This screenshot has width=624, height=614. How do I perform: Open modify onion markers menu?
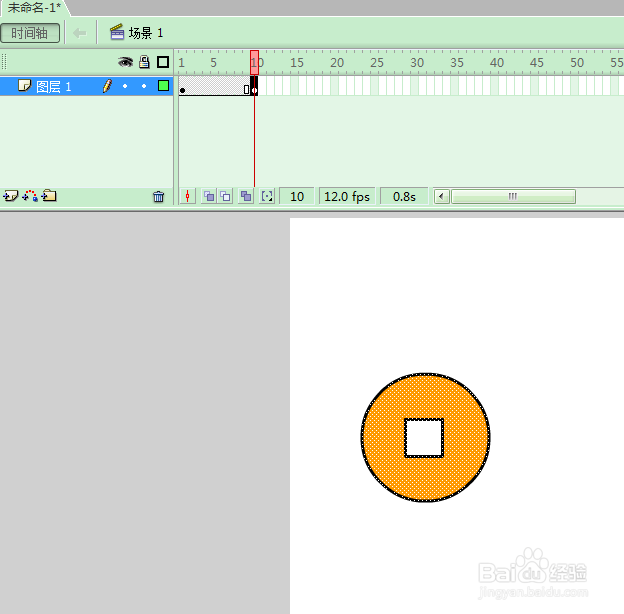tap(267, 196)
